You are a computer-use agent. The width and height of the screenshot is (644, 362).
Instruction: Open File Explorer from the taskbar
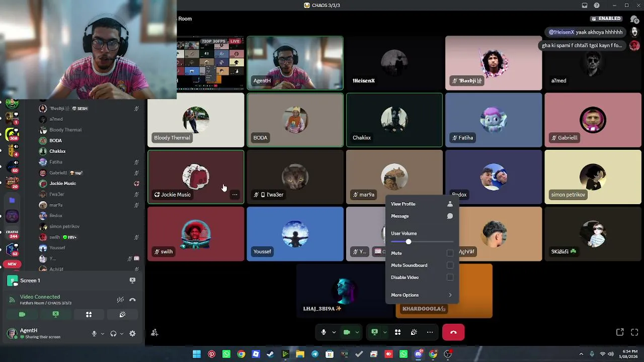click(x=300, y=354)
